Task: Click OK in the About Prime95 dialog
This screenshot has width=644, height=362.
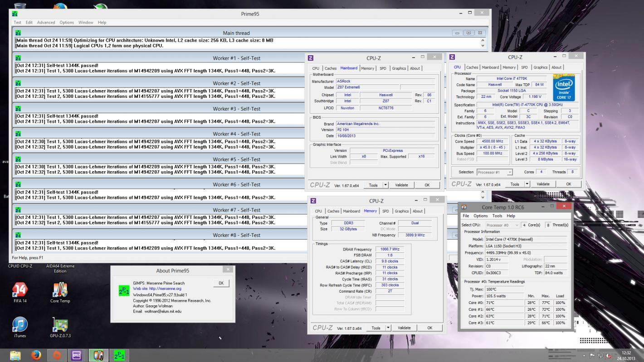Action: pyautogui.click(x=221, y=283)
